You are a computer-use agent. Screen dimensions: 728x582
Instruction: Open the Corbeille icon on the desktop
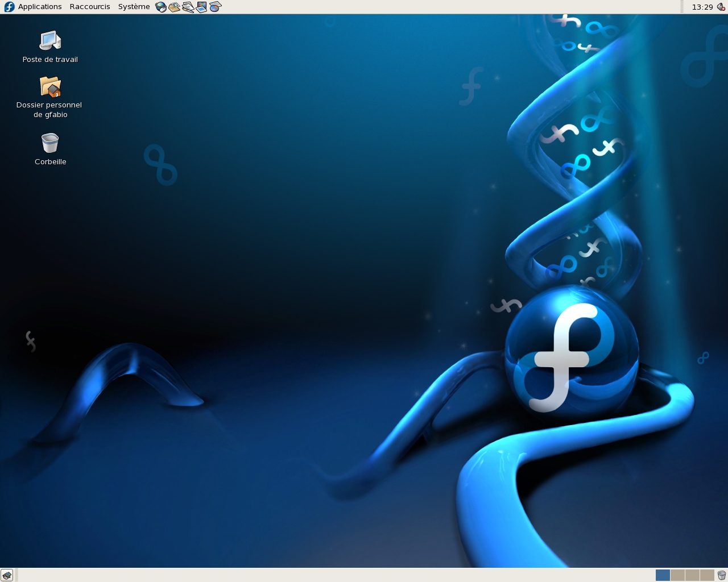pyautogui.click(x=50, y=144)
